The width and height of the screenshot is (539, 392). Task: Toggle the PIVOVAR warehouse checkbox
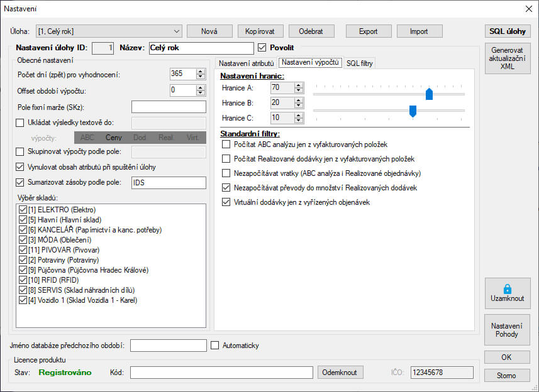click(x=23, y=249)
